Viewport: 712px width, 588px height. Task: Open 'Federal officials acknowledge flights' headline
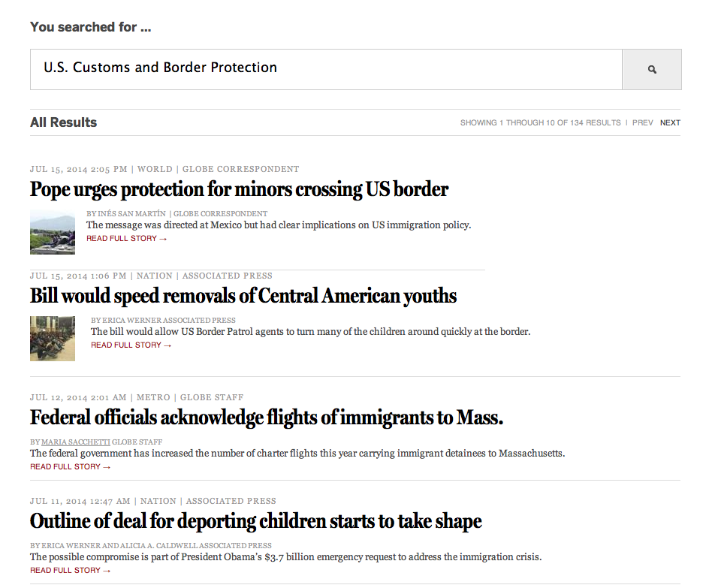[267, 418]
